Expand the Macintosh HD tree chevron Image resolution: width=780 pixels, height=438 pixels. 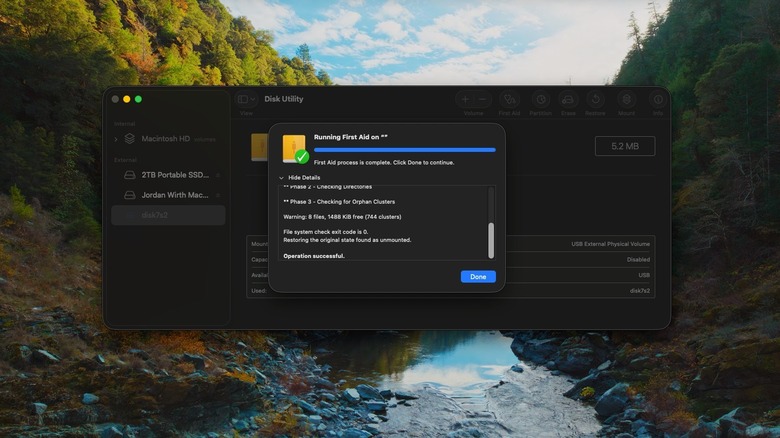pos(116,139)
